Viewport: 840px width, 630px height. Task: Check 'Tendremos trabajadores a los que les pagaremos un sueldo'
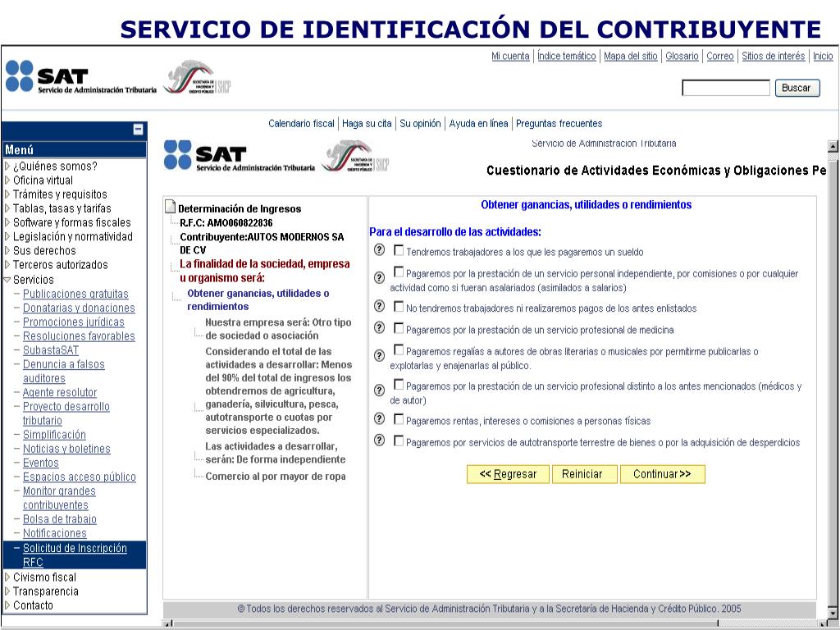[x=399, y=250]
